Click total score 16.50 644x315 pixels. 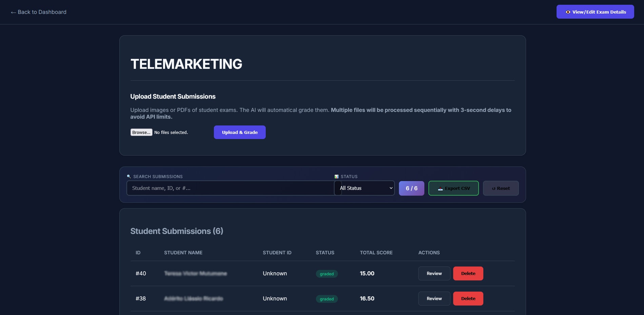coord(367,298)
